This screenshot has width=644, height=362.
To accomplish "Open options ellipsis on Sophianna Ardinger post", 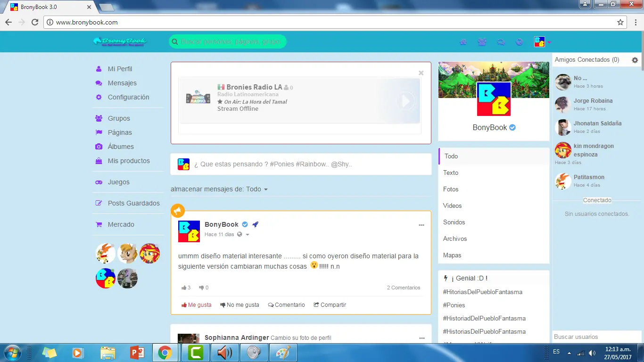I will coord(421,338).
